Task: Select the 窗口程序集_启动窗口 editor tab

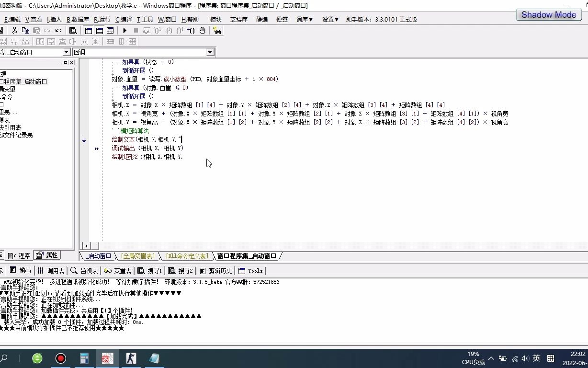Action: tap(247, 256)
